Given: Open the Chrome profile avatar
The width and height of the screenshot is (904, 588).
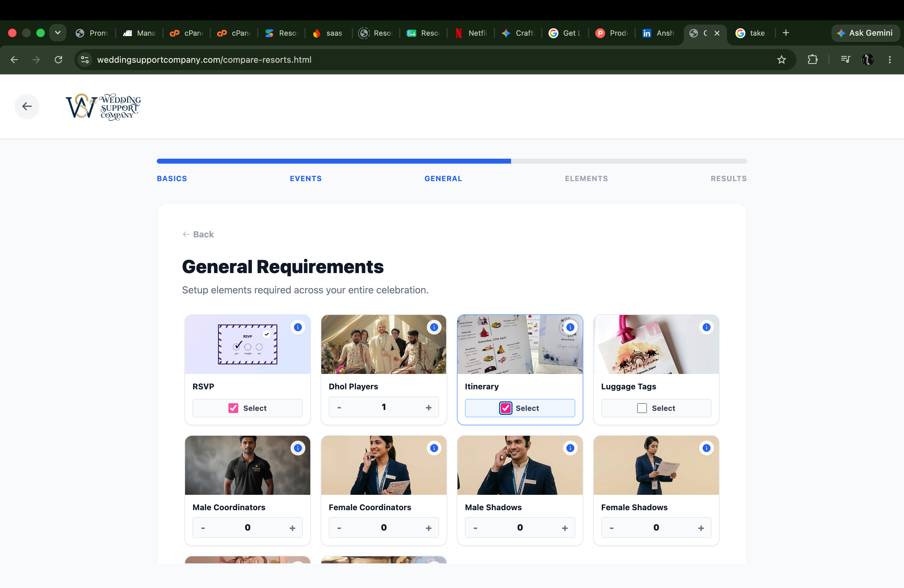Looking at the screenshot, I should pyautogui.click(x=867, y=60).
